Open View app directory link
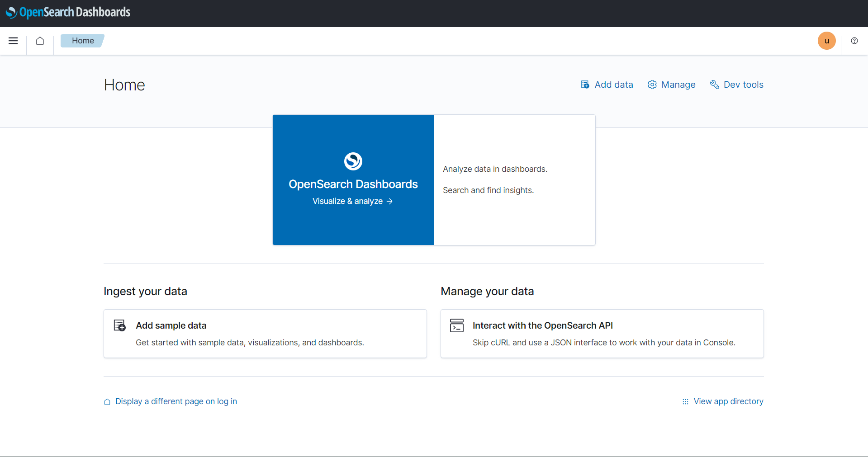The height and width of the screenshot is (457, 868). coord(728,401)
